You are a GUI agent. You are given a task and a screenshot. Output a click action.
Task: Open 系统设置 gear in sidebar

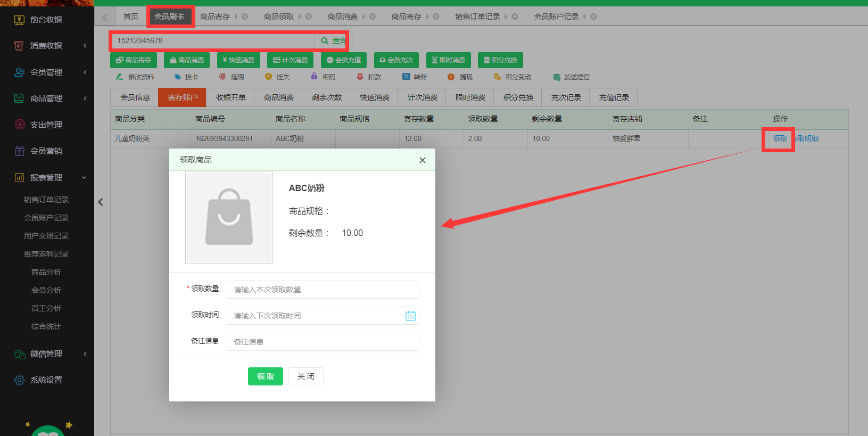(20, 380)
